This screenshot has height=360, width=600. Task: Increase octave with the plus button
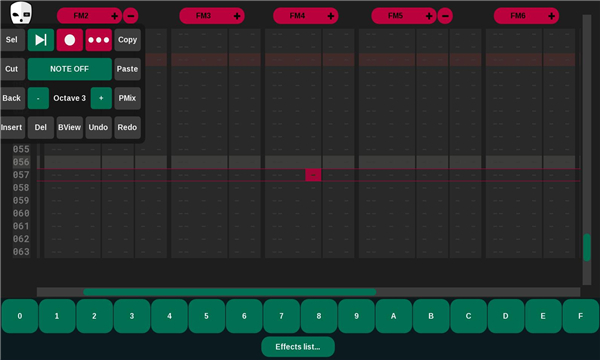(101, 98)
